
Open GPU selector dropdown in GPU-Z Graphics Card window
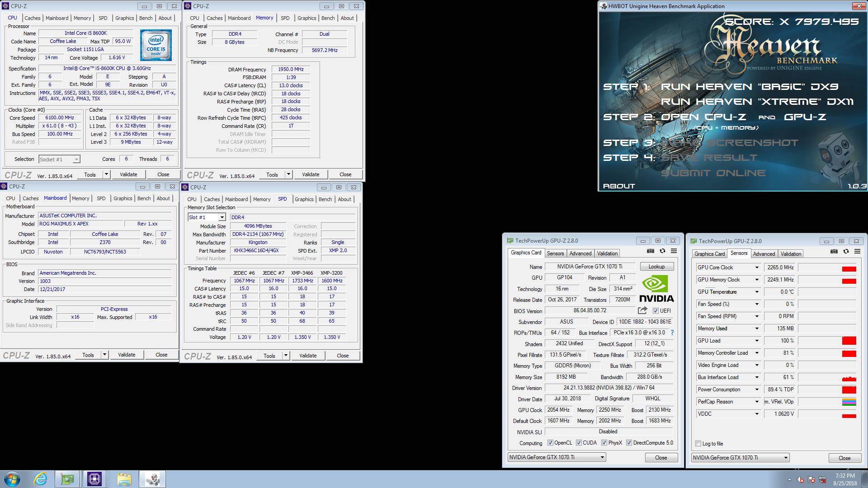tap(557, 457)
